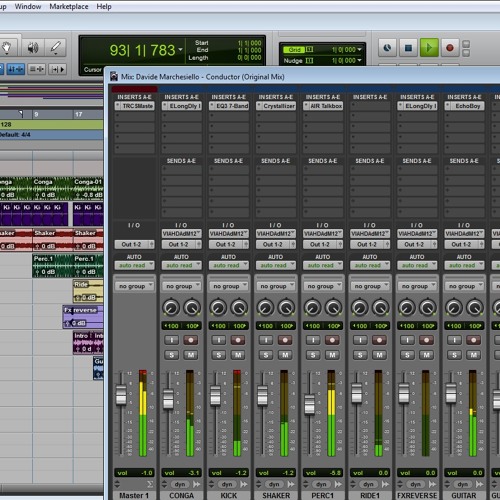Click the online sync transport icon
500x500 pixels.
click(387, 48)
